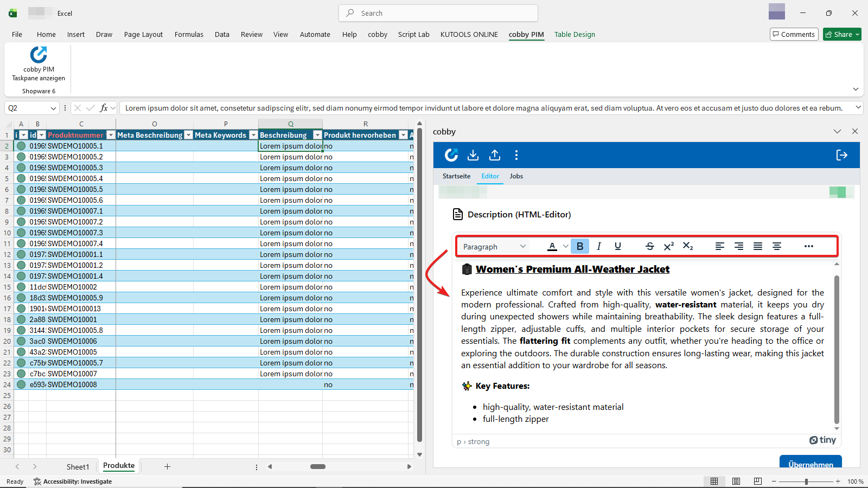Open the three-dot menu in the cobby toolbar

(516, 155)
